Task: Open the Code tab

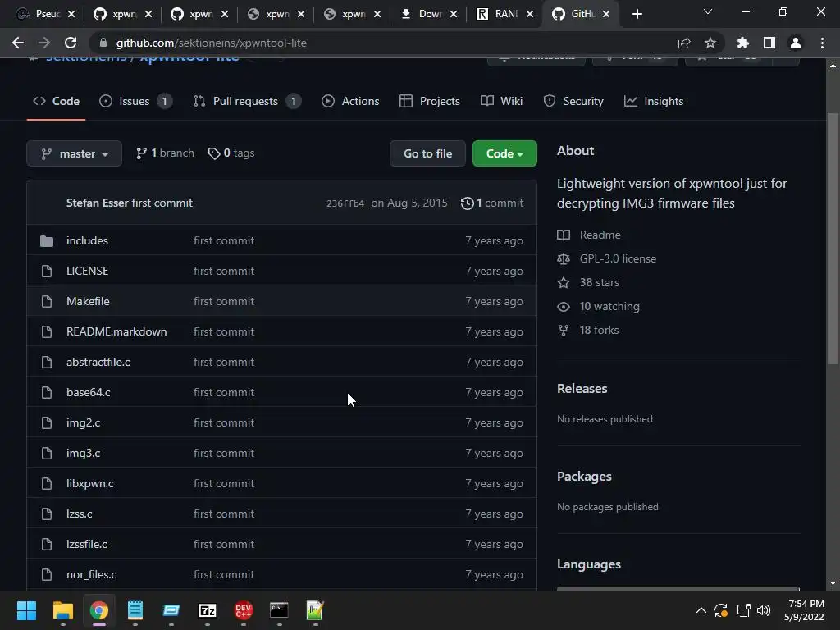Action: point(57,101)
